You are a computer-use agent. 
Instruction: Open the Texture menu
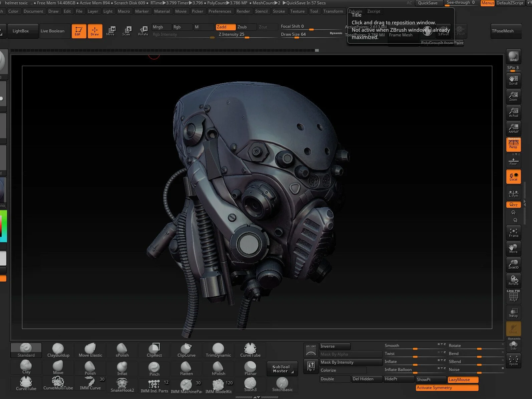click(297, 11)
